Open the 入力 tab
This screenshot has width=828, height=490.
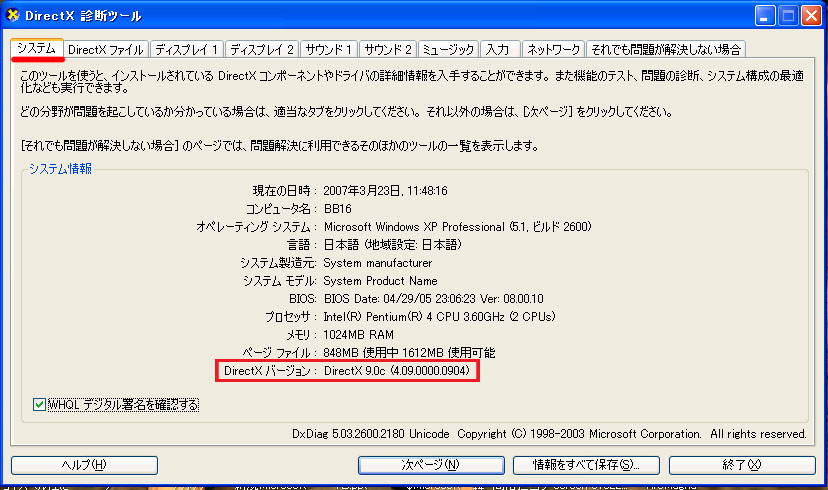500,50
